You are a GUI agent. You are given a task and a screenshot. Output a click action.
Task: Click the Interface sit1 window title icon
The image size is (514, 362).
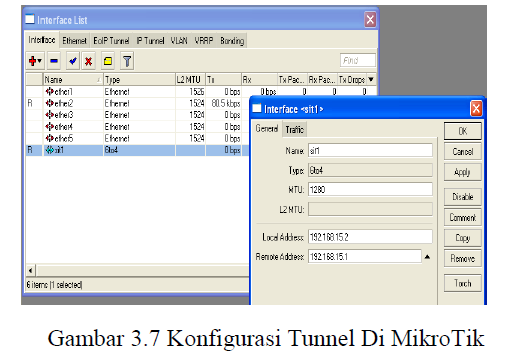tap(257, 108)
